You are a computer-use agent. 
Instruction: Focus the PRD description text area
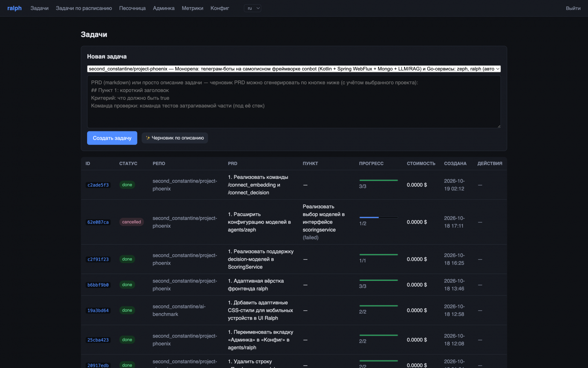click(x=294, y=102)
